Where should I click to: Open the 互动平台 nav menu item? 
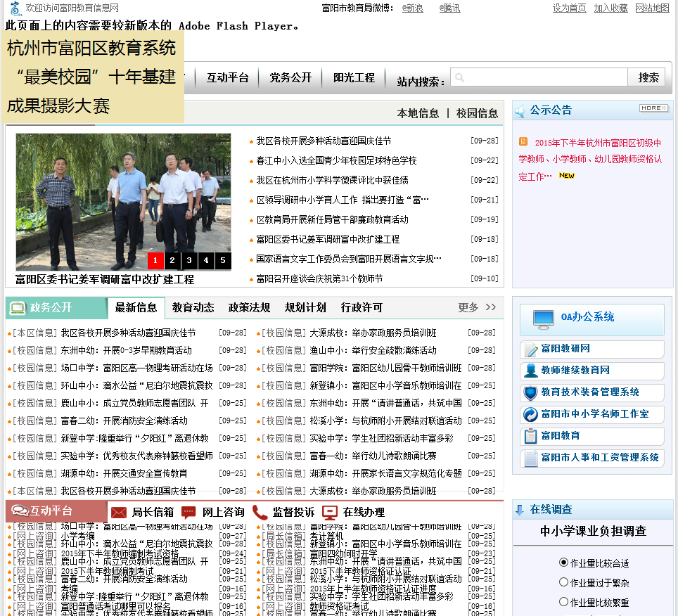227,78
